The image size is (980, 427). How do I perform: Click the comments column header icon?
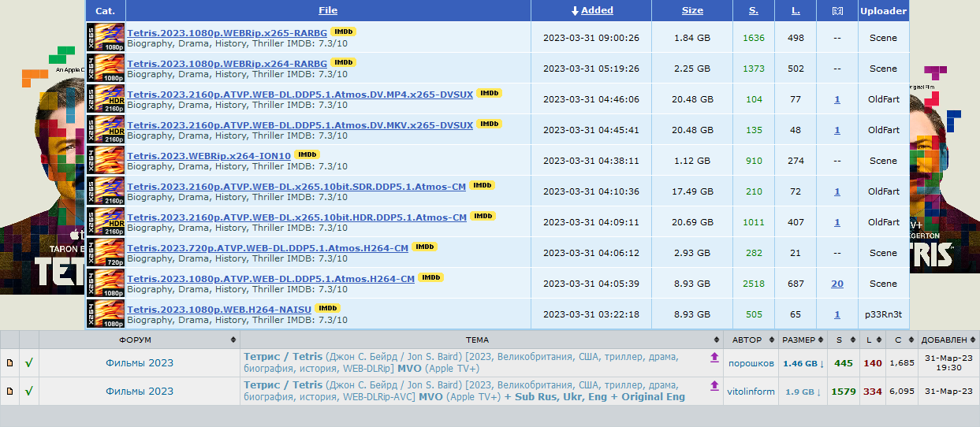[x=837, y=11]
